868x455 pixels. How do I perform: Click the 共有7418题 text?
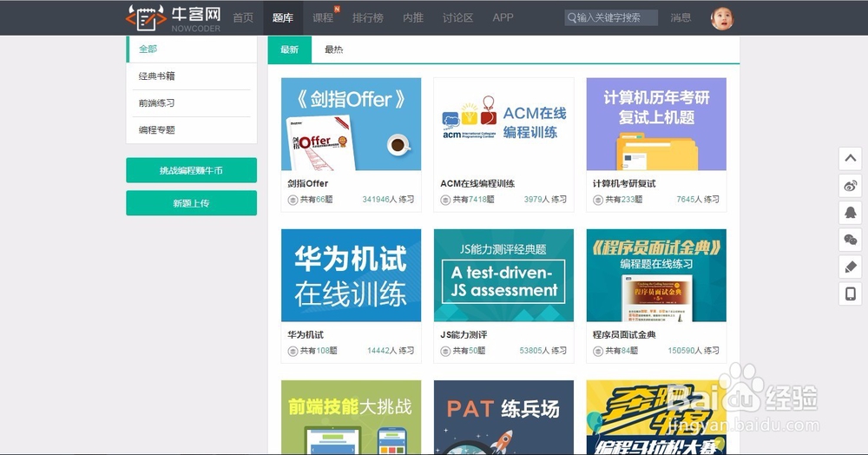tap(473, 200)
